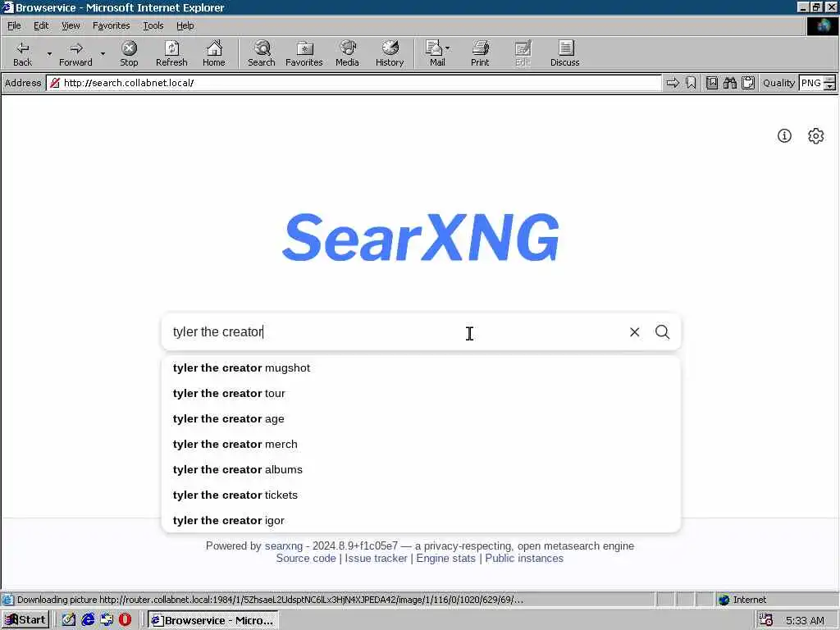Open the Edit menu
The width and height of the screenshot is (840, 630).
41,25
